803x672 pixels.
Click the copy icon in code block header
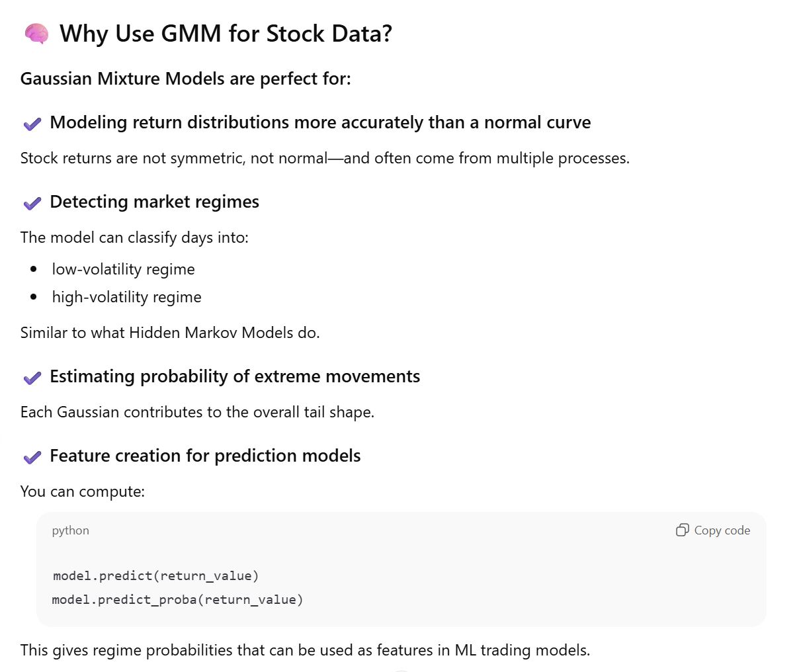point(682,530)
